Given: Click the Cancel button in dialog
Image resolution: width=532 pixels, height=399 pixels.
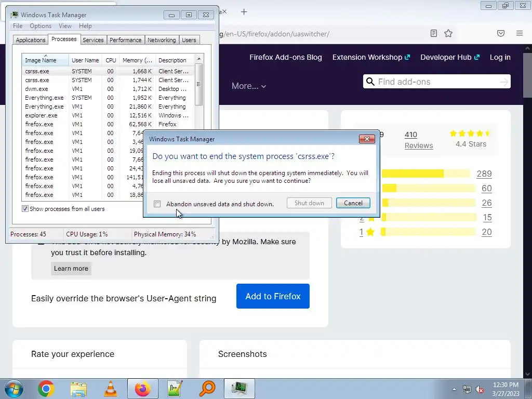Looking at the screenshot, I should [x=353, y=203].
